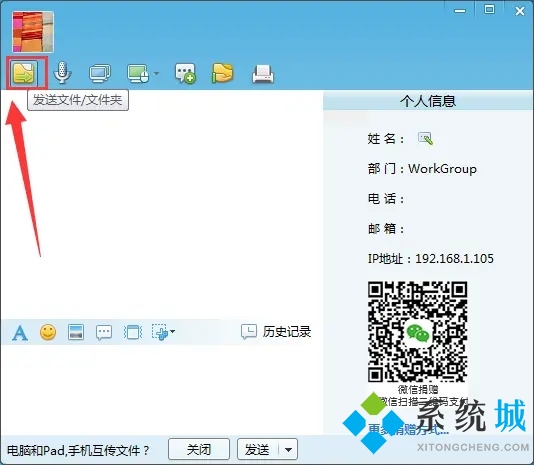Select the IP address 192.168.1.105 text
Image resolution: width=534 pixels, height=465 pixels.
pyautogui.click(x=454, y=259)
